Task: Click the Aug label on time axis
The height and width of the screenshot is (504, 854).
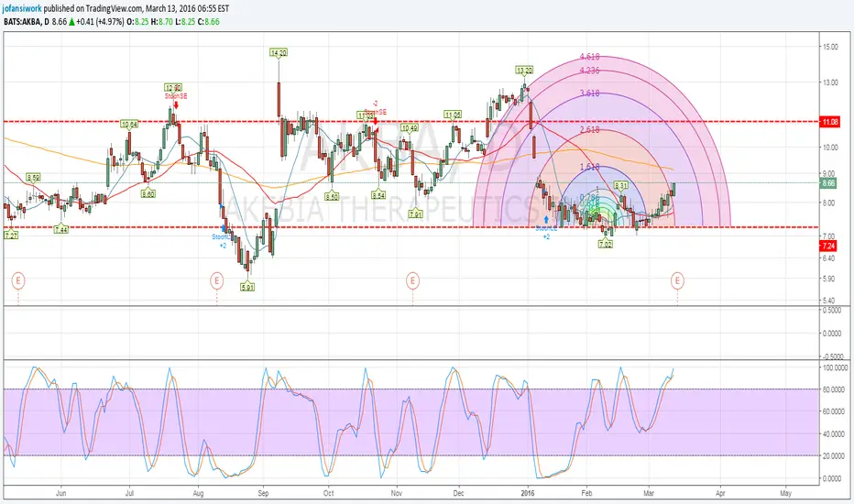Action: click(x=198, y=493)
